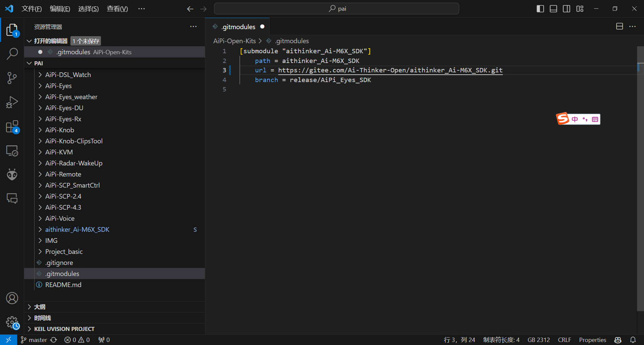Click the pai command center search box
Image resolution: width=644 pixels, height=345 pixels.
(336, 9)
